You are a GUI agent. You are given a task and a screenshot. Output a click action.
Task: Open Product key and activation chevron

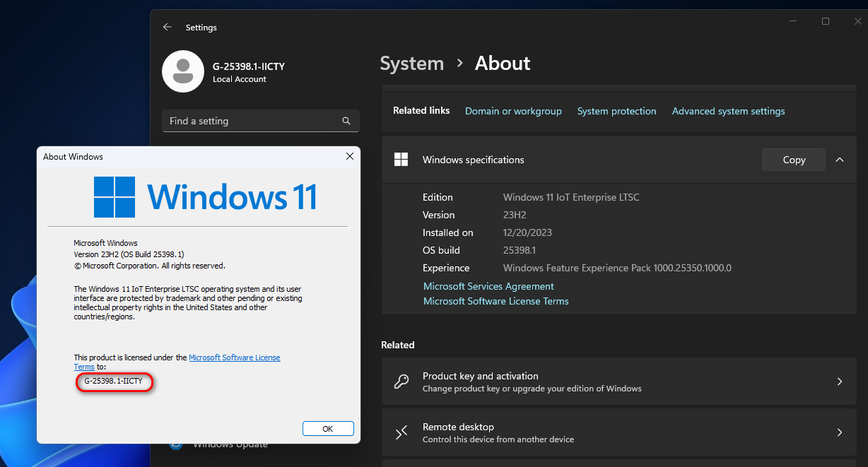pos(840,382)
